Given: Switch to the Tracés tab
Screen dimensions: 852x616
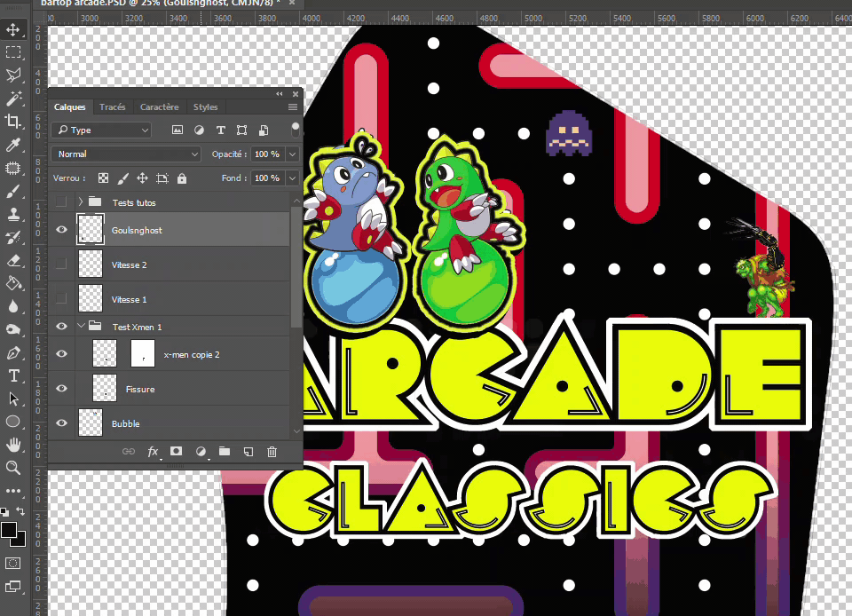Looking at the screenshot, I should 113,107.
